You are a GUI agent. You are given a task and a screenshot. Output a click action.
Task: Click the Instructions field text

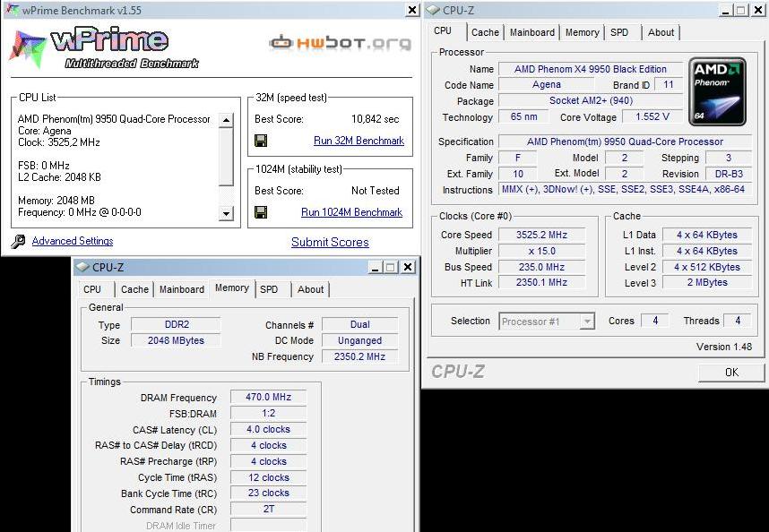625,190
